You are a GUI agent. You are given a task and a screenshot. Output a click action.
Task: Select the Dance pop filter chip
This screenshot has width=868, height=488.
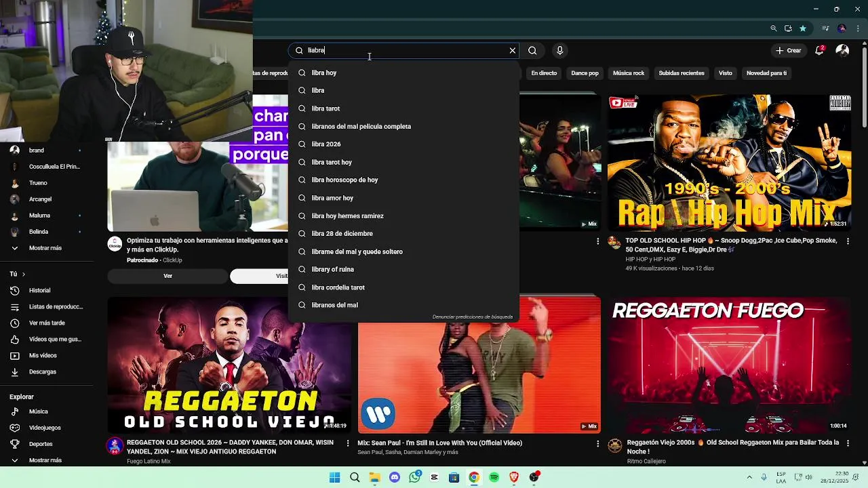585,73
